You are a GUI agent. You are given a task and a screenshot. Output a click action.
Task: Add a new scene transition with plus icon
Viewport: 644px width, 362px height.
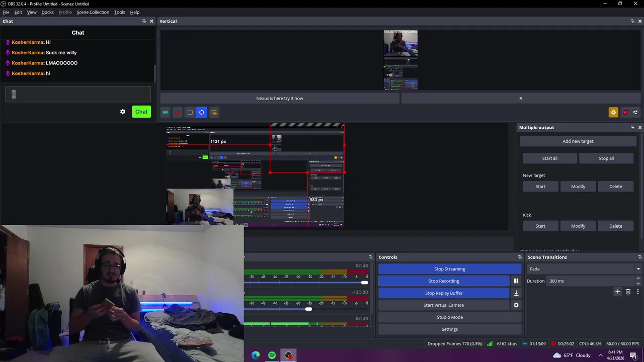point(618,292)
